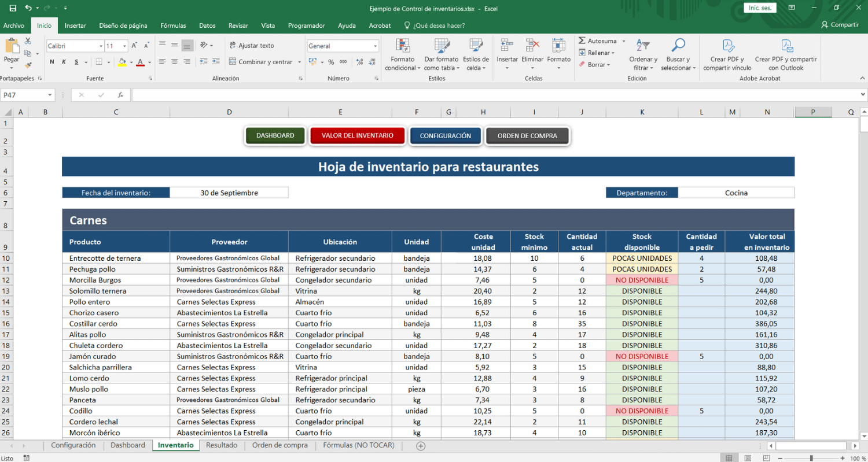Click the gray ORDEN DE COMPRA button
868x462 pixels.
pos(527,136)
